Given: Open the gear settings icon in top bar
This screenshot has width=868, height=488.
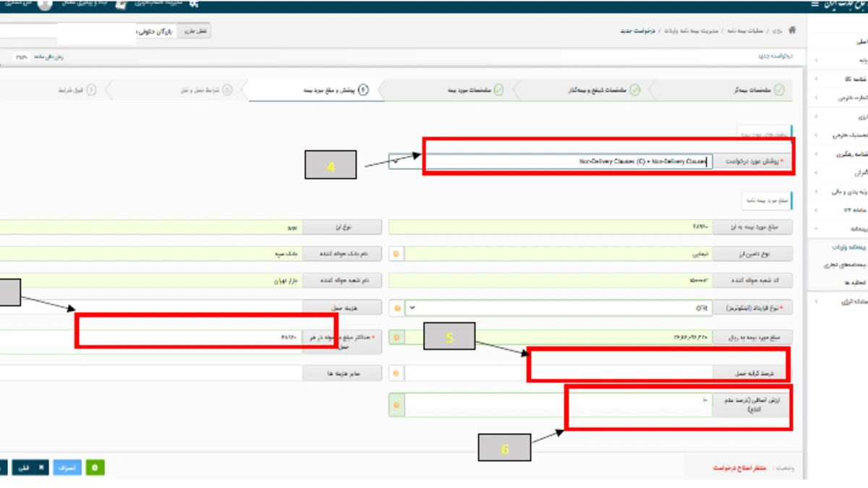Looking at the screenshot, I should pos(193,4).
